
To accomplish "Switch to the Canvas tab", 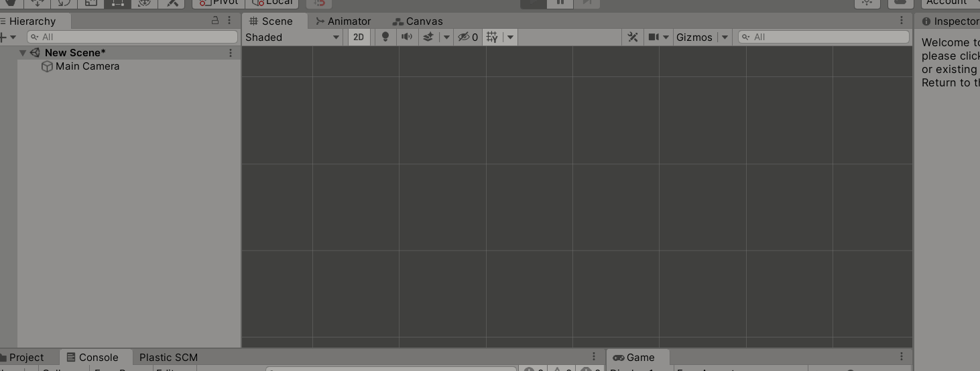I will click(x=418, y=21).
